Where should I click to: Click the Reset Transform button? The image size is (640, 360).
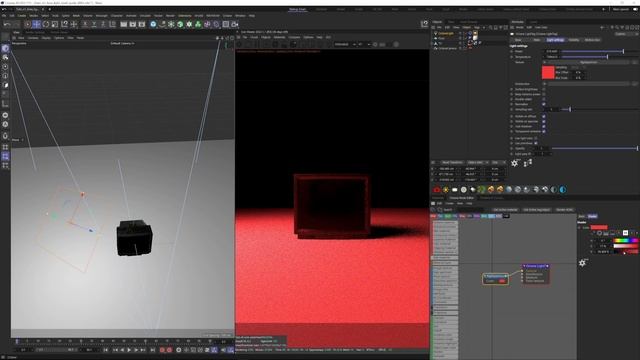[452, 162]
